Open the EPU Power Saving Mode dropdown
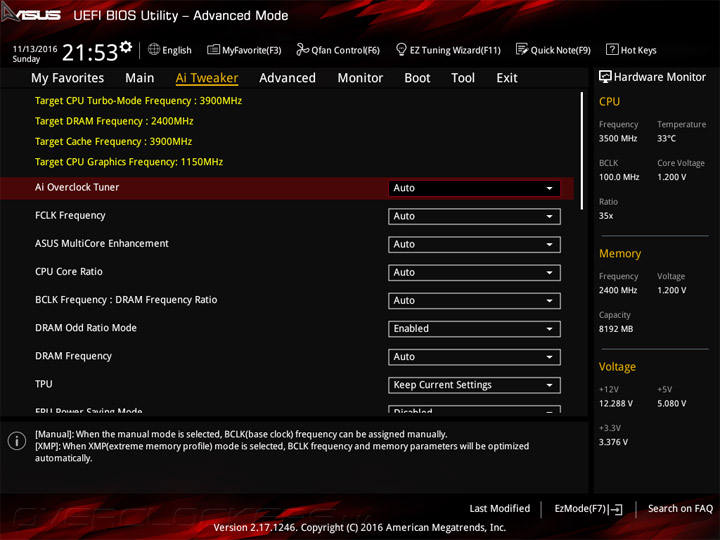 474,409
